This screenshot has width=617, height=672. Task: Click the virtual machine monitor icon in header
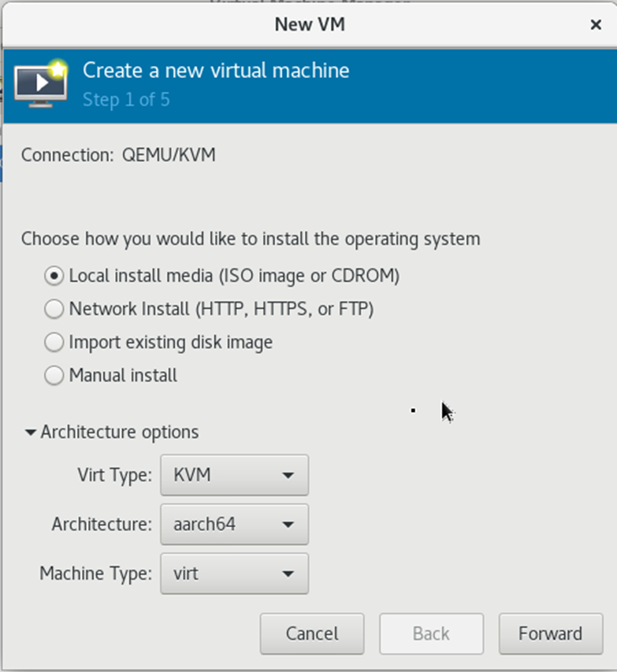[x=41, y=84]
